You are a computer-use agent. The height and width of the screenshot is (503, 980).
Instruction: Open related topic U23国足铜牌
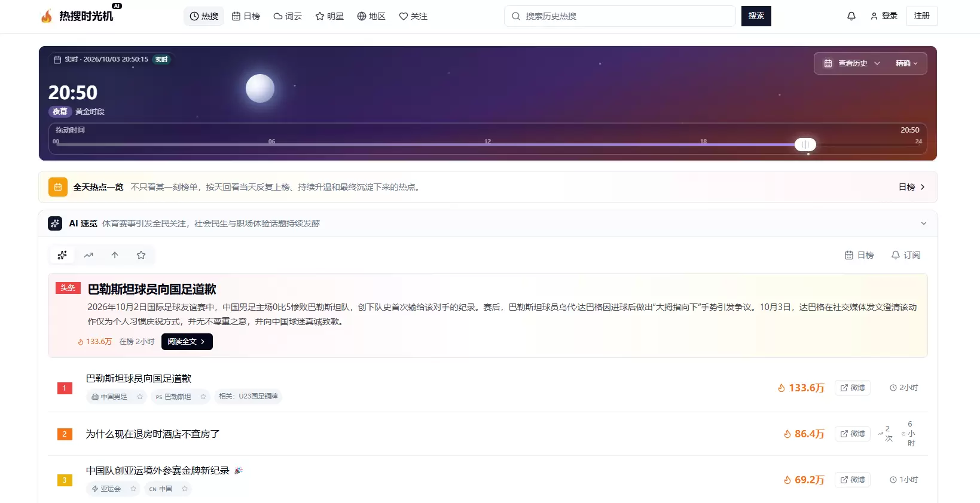tap(248, 396)
